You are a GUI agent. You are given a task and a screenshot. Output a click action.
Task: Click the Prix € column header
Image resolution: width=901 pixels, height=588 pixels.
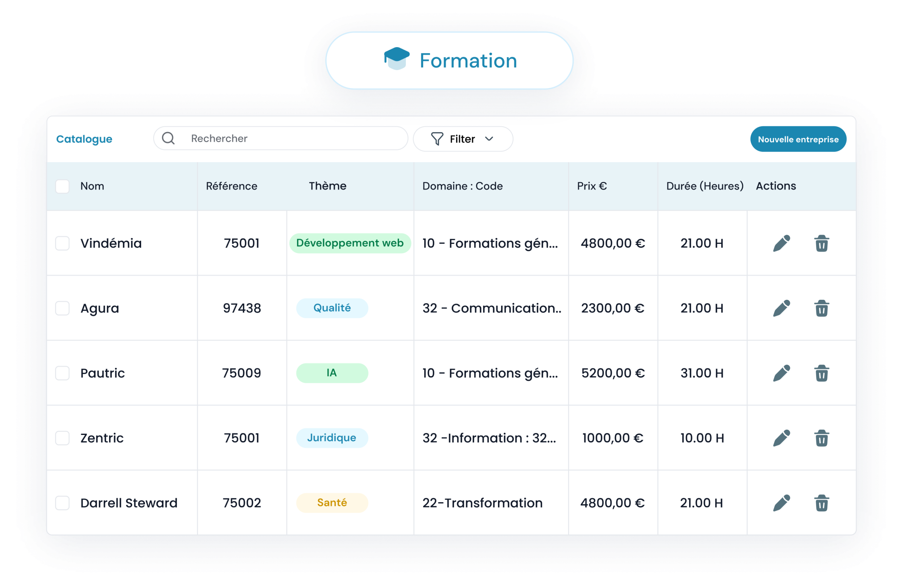click(591, 186)
